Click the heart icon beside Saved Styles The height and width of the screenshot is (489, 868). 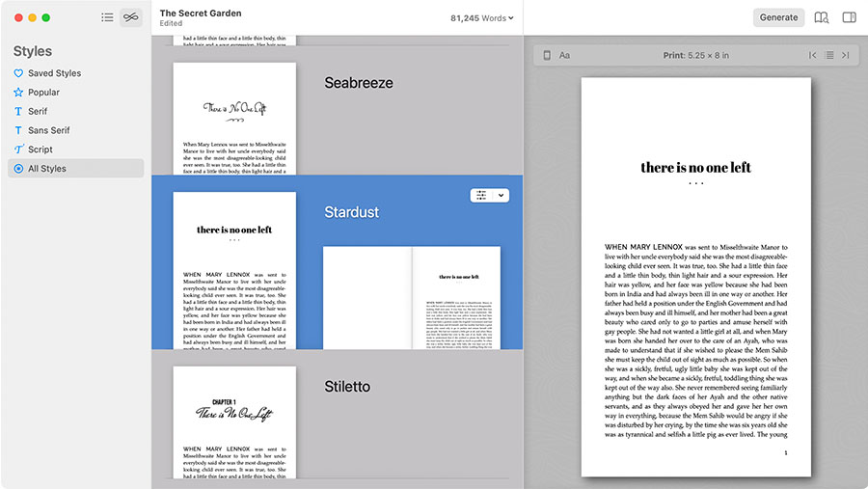pyautogui.click(x=18, y=73)
